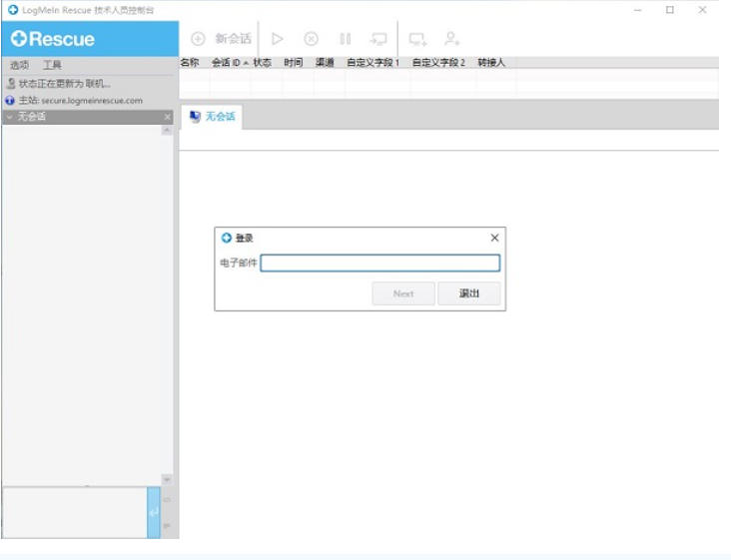
Task: Open the 工具 menu
Action: click(x=52, y=65)
